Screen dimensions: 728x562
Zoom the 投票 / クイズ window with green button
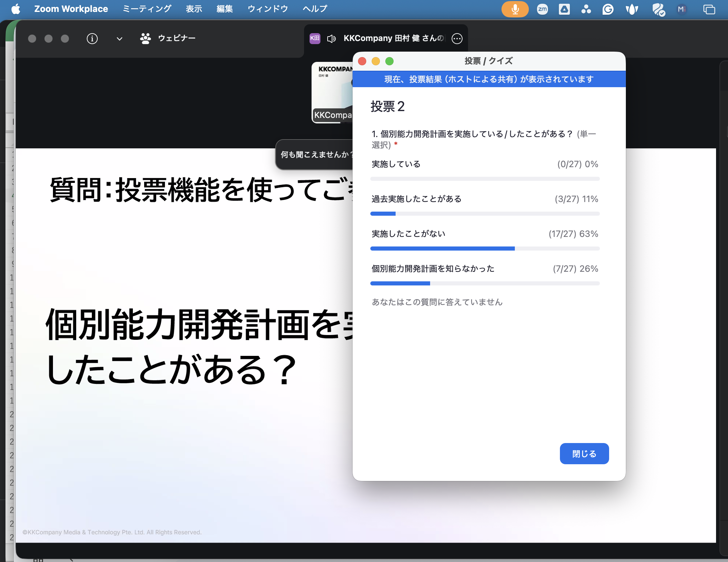[x=389, y=61]
